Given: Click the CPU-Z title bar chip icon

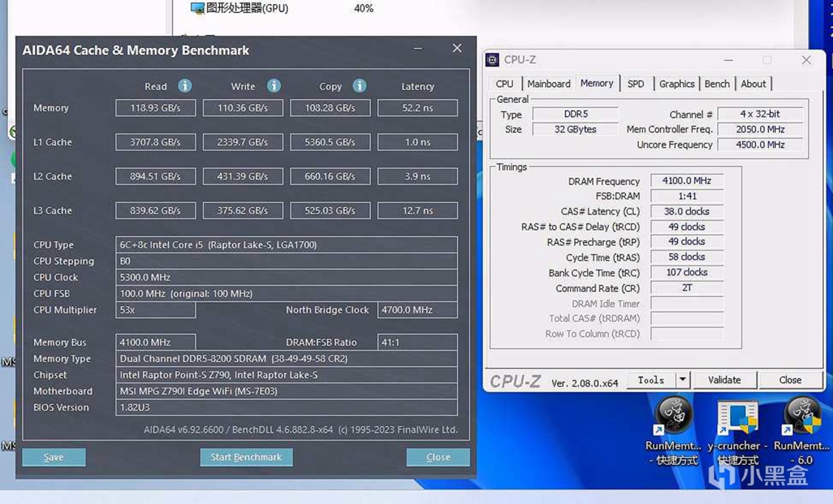Looking at the screenshot, I should (x=493, y=60).
